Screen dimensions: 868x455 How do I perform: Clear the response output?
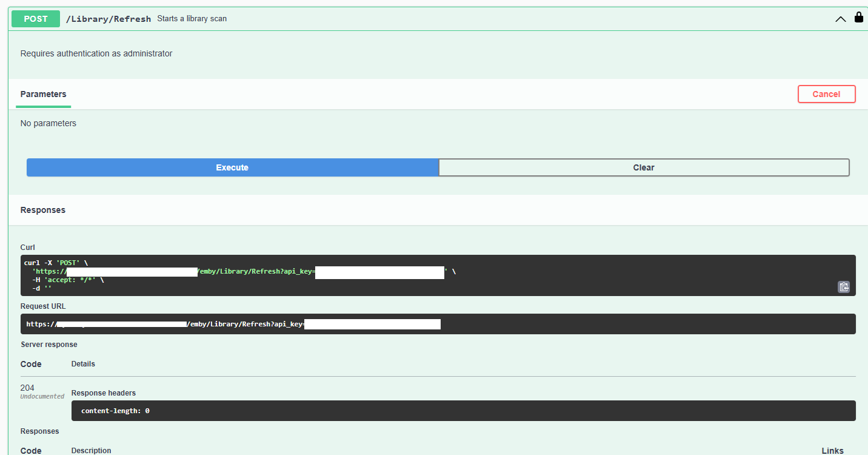(x=644, y=167)
